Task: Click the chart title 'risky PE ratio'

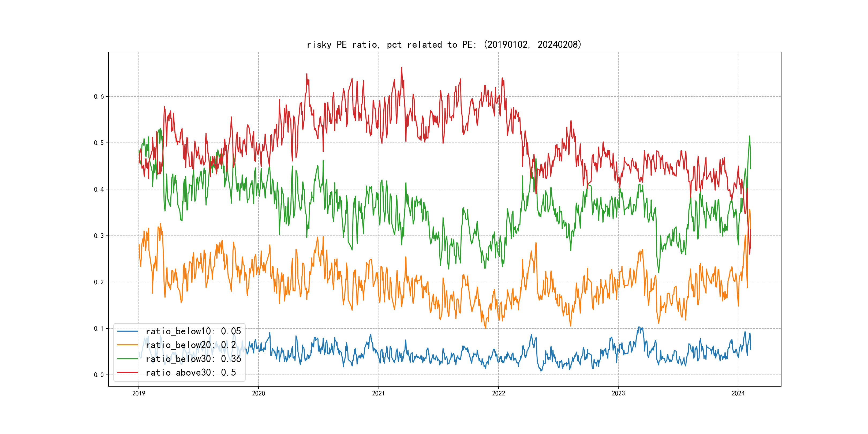Action: click(x=444, y=44)
